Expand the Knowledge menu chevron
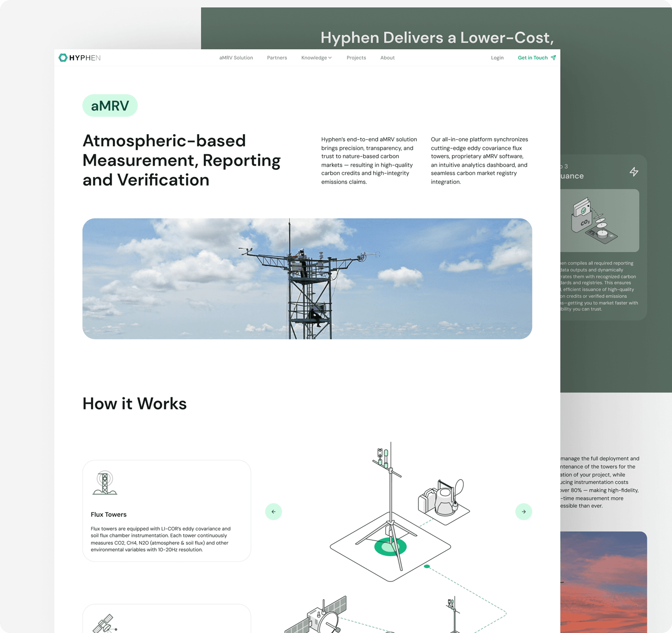 pyautogui.click(x=330, y=57)
